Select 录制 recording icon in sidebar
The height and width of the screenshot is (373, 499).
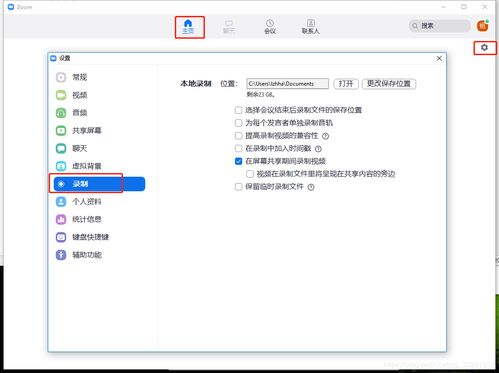point(61,184)
